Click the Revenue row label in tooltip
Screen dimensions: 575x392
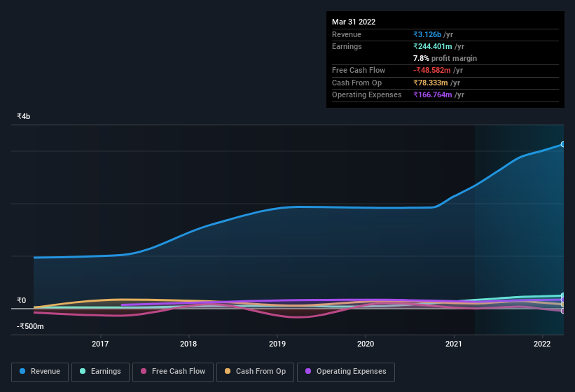coord(347,34)
